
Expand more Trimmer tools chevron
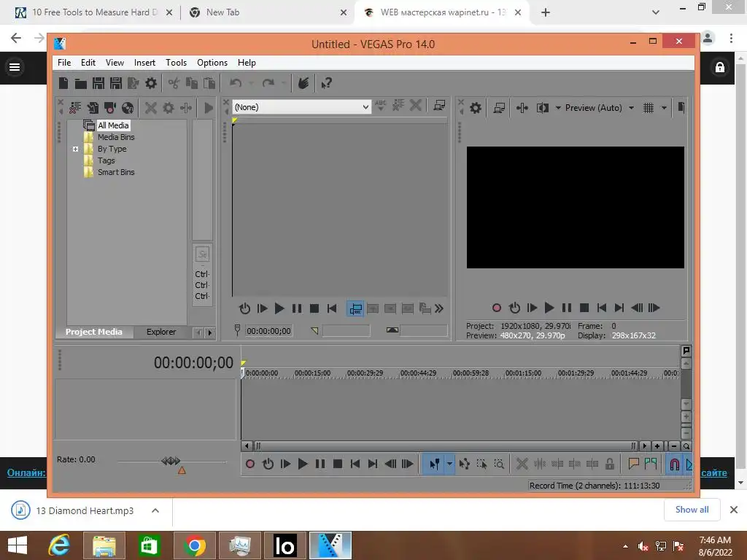pyautogui.click(x=439, y=308)
